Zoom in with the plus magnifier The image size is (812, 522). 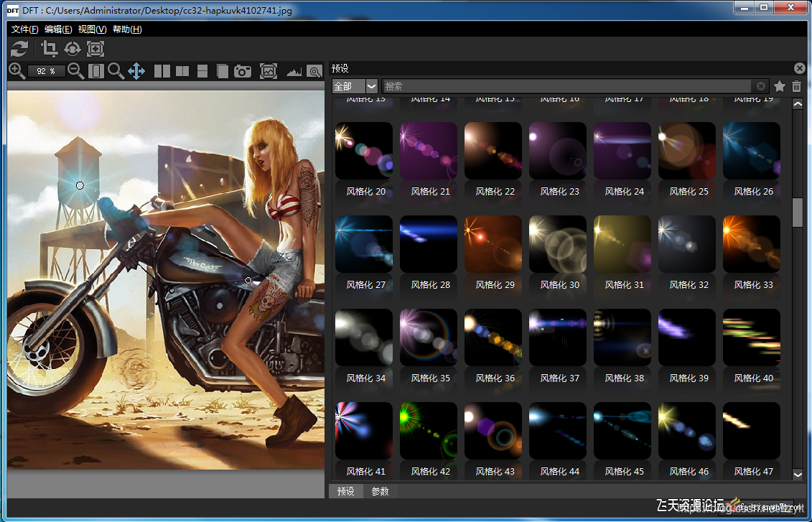[17, 71]
